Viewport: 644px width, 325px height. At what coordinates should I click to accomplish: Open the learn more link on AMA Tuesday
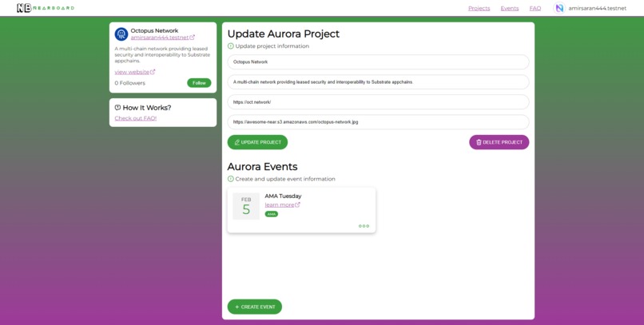pos(280,204)
